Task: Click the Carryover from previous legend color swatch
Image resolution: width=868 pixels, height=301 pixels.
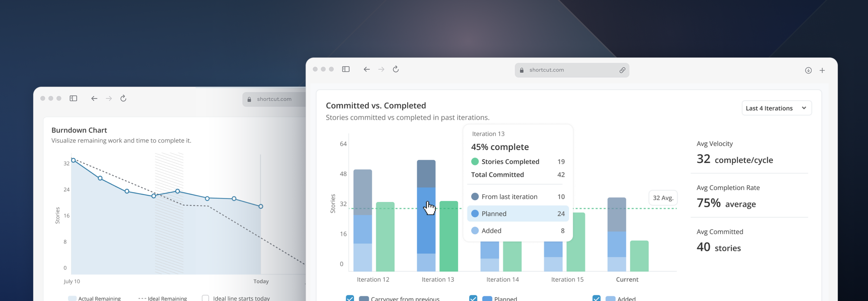Action: (x=364, y=299)
